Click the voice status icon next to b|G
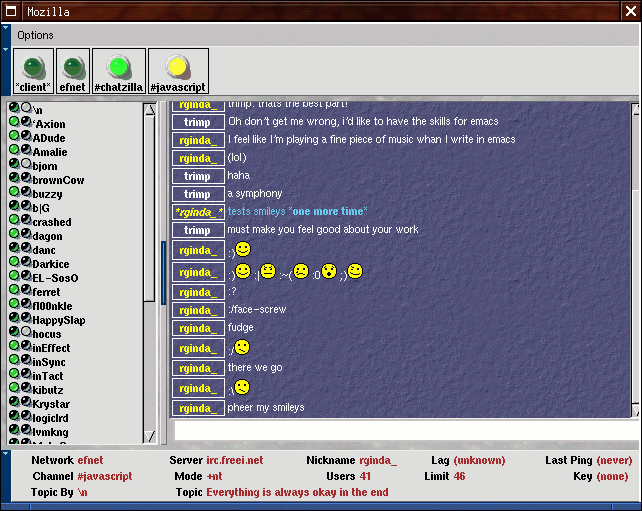 pyautogui.click(x=26, y=206)
